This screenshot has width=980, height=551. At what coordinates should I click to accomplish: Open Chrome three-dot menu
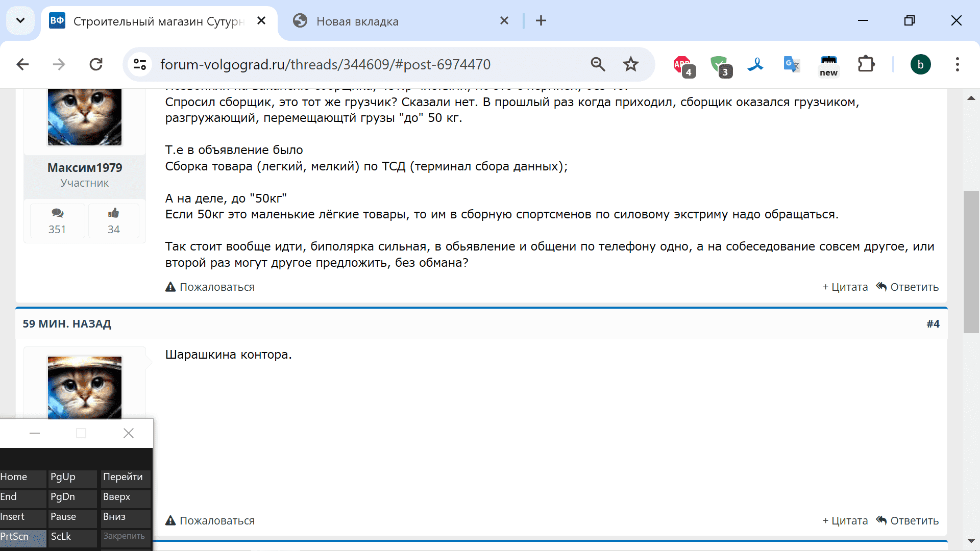(x=957, y=64)
